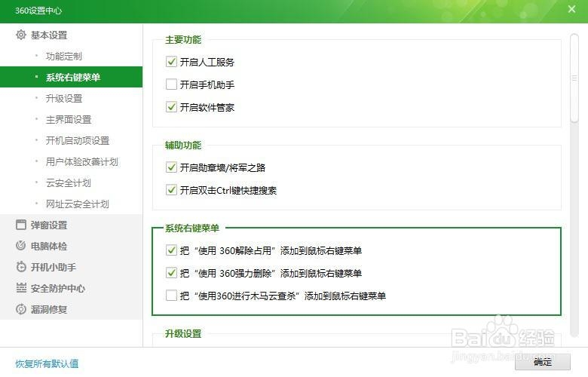Toggle 开启双击Ctrl键快捷搜索 checkbox
Screen dimensions: 588x377
pyautogui.click(x=171, y=190)
